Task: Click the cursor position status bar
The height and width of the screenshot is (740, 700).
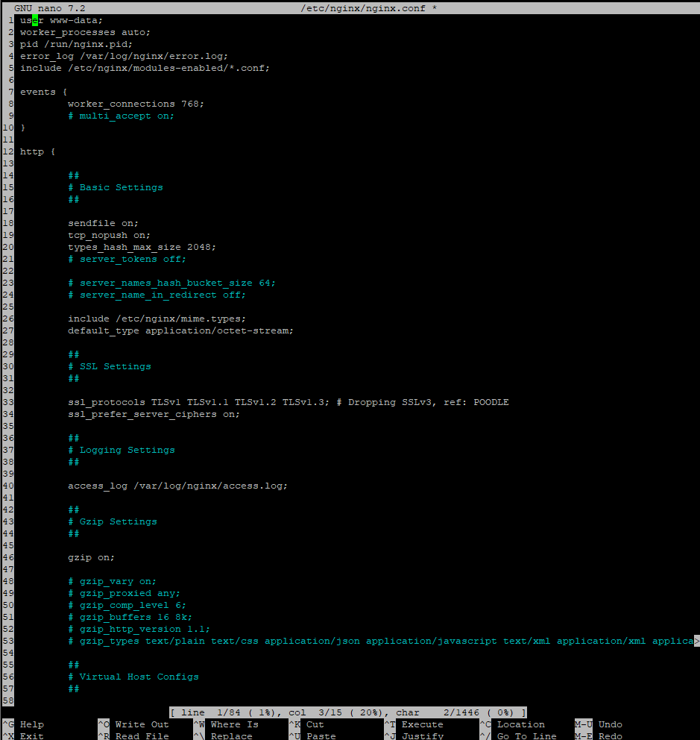Action: pos(348,712)
